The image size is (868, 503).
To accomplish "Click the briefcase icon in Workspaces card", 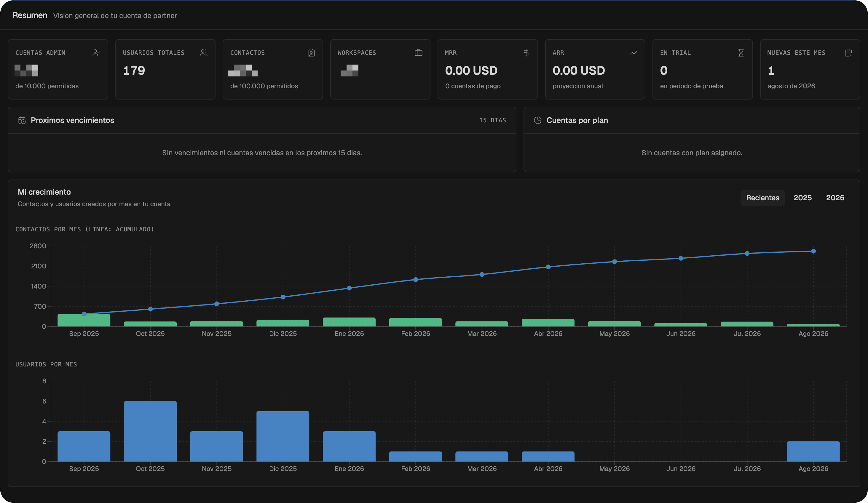I will tap(419, 53).
